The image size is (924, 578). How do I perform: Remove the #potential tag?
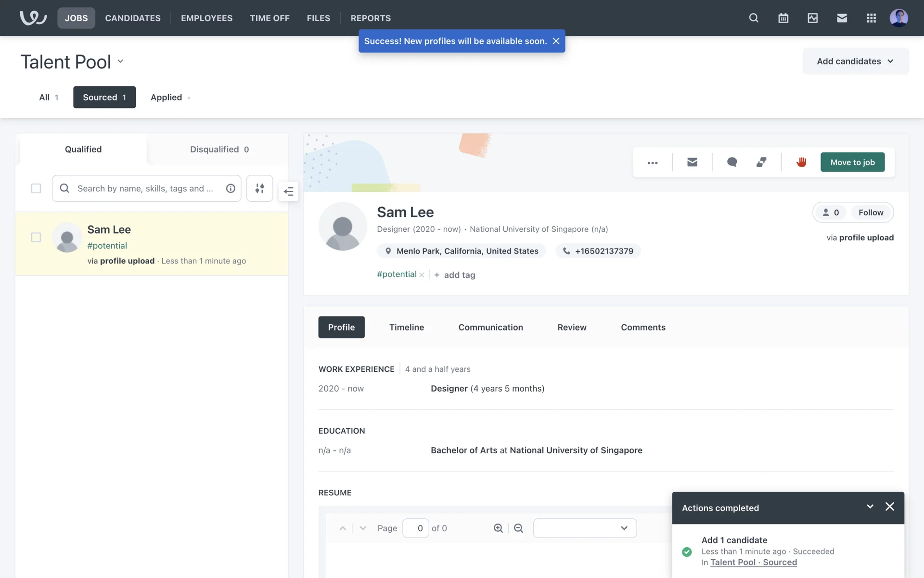click(x=422, y=275)
